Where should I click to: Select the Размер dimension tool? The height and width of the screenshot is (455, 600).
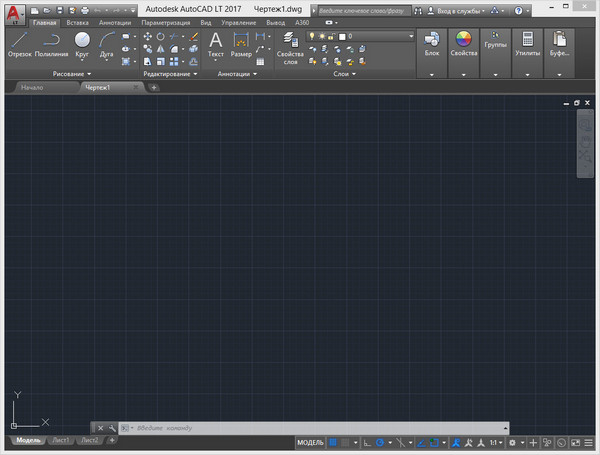pos(241,44)
